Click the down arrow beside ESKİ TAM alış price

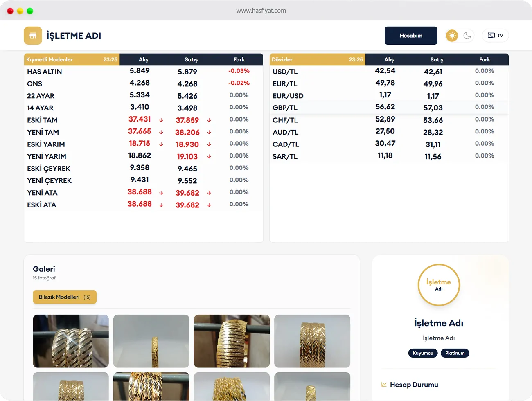tap(161, 120)
